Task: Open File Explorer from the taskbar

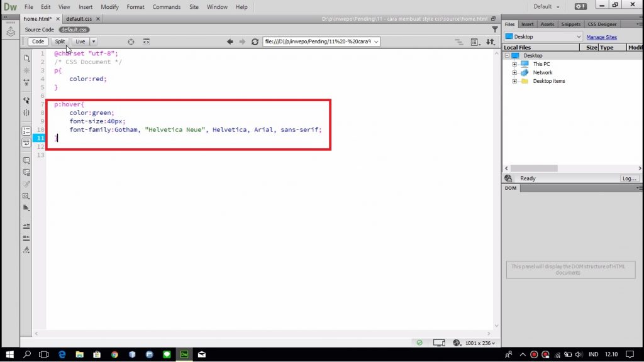Action: click(80, 354)
